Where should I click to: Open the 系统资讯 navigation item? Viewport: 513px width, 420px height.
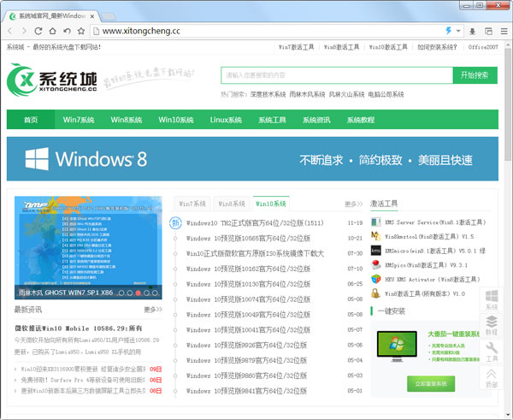[316, 120]
